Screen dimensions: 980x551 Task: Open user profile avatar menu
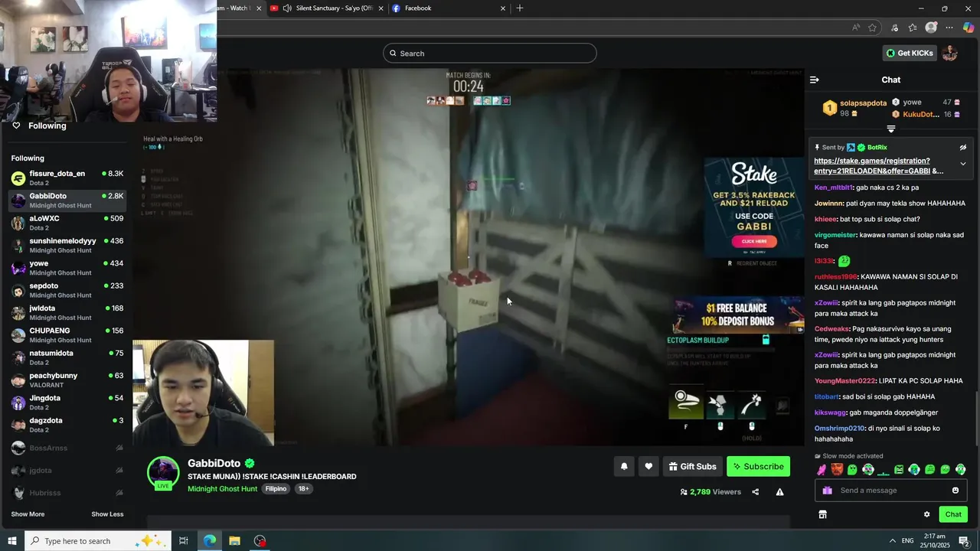pos(949,53)
